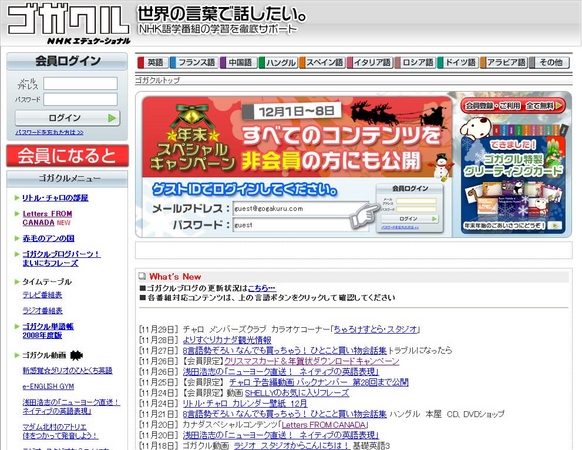Open 11月26日 浅田浩志のニューヨーク直送 news link

281,371
